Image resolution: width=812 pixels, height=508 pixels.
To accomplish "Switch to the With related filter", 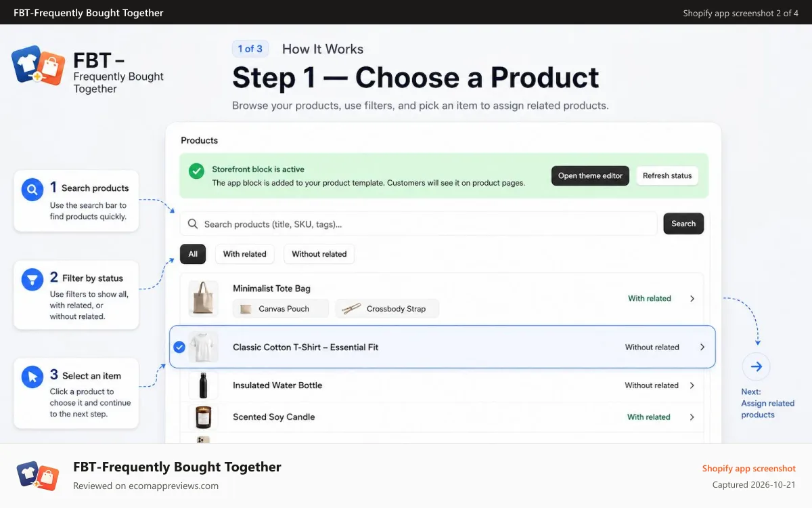I will click(245, 254).
